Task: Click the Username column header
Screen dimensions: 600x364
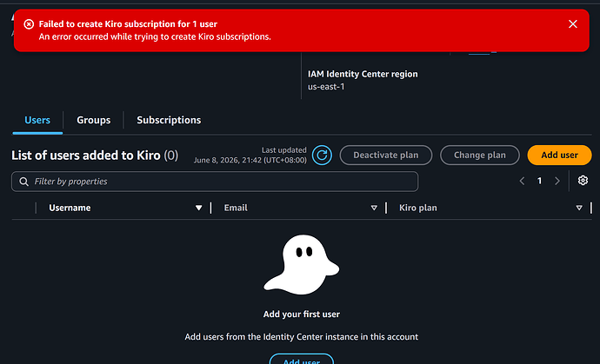Action: pyautogui.click(x=70, y=208)
